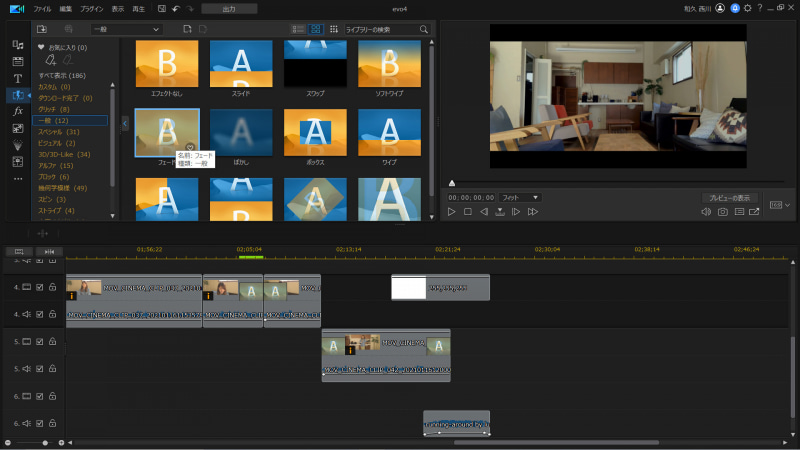Step to previous frame
Image resolution: width=800 pixels, height=450 pixels.
[484, 212]
